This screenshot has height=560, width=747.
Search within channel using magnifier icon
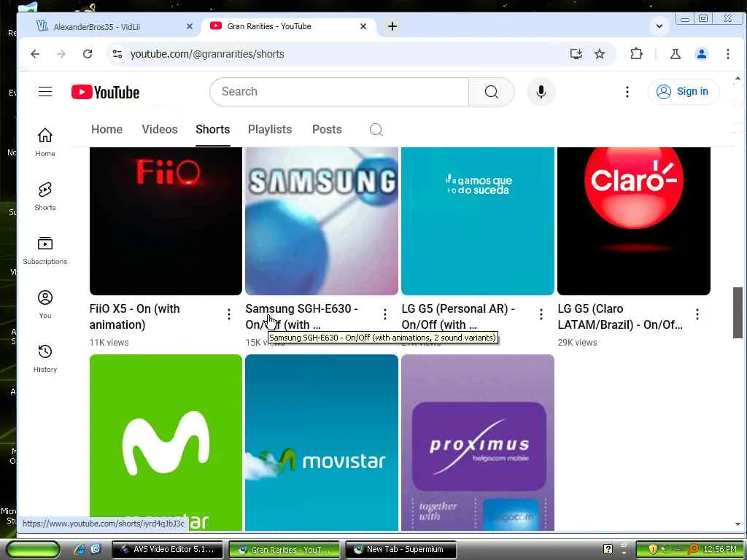376,130
